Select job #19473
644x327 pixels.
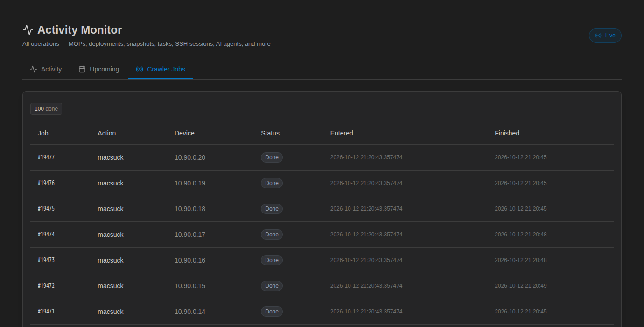(x=46, y=260)
